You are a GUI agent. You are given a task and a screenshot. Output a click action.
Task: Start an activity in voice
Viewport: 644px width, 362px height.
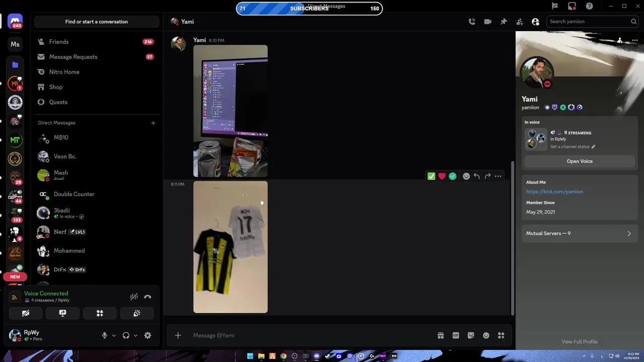(100, 313)
